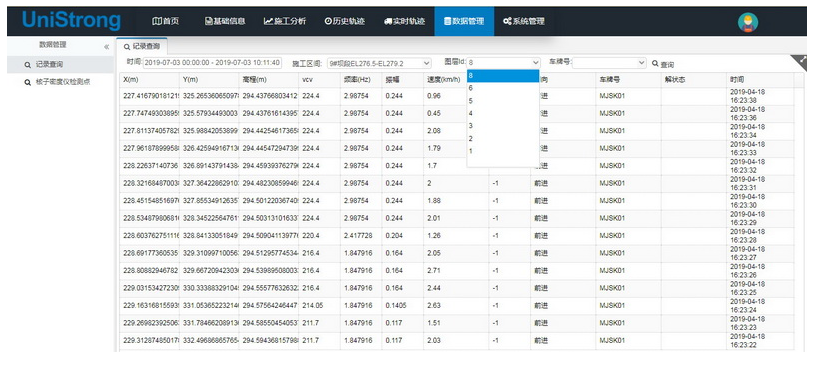Open 基础信息 menu item
The width and height of the screenshot is (816, 369).
coord(225,21)
